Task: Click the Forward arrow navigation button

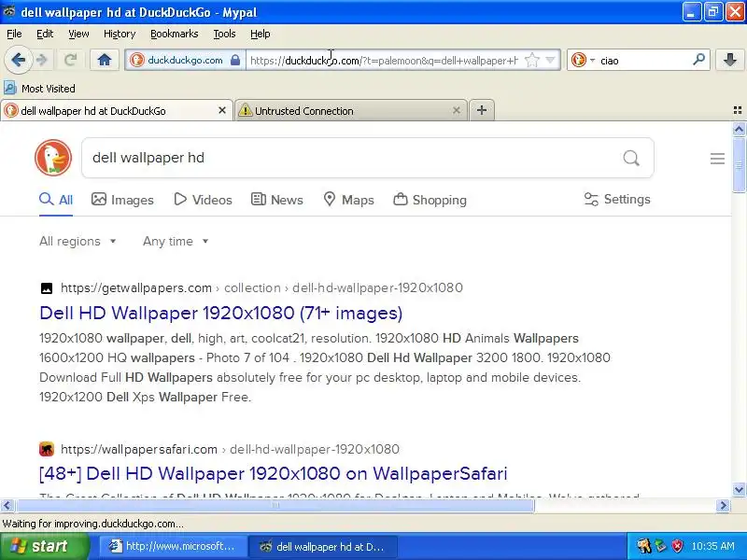Action: tap(42, 60)
